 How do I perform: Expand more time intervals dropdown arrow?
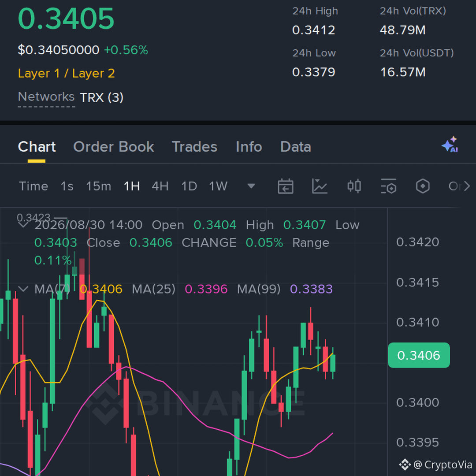[251, 186]
